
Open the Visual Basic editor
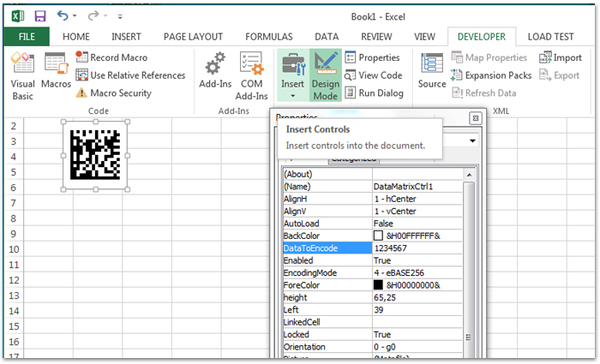[22, 75]
